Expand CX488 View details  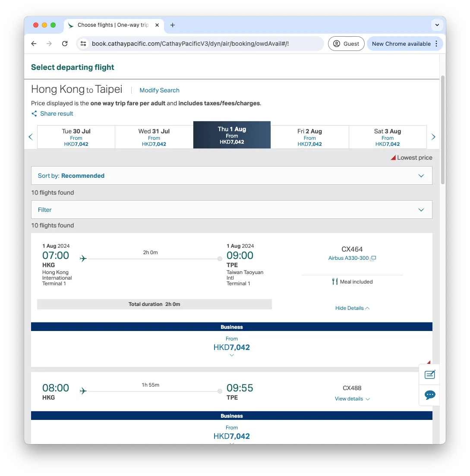click(x=352, y=399)
